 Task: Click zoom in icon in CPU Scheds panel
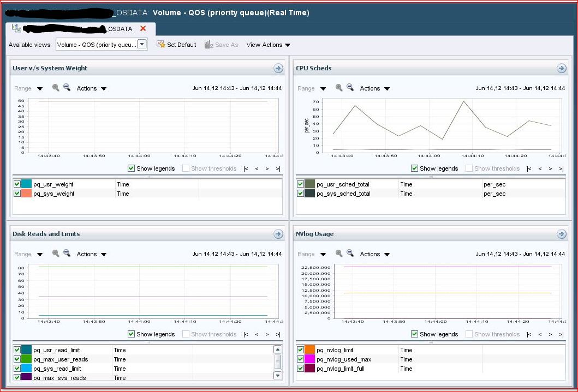pyautogui.click(x=339, y=88)
